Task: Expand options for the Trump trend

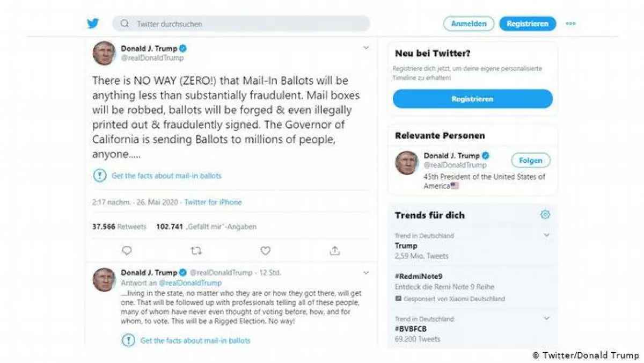Action: click(x=546, y=235)
